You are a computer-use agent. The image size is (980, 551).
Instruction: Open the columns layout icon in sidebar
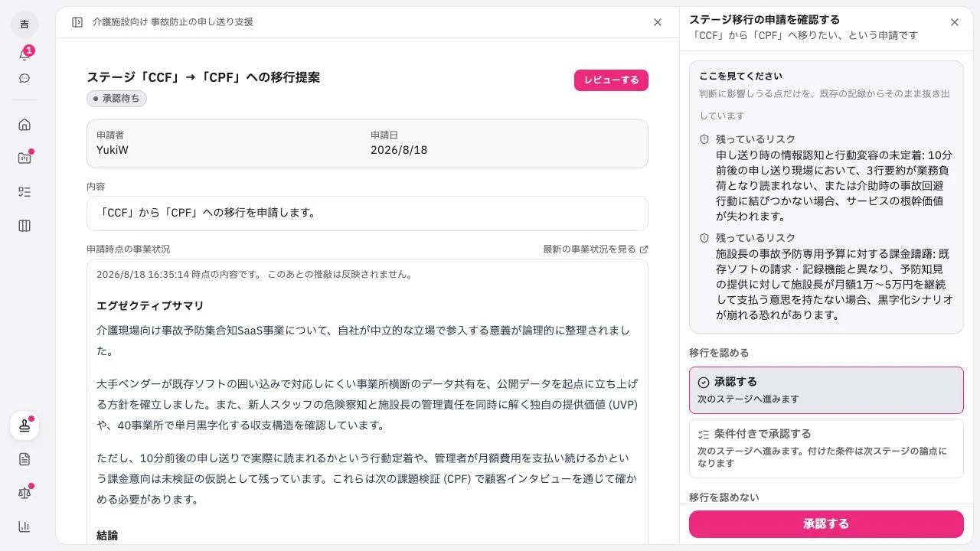tap(24, 226)
